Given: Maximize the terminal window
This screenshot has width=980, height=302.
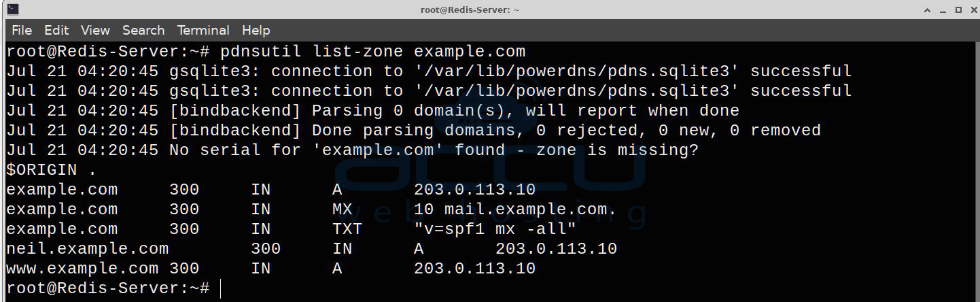Looking at the screenshot, I should (958, 10).
